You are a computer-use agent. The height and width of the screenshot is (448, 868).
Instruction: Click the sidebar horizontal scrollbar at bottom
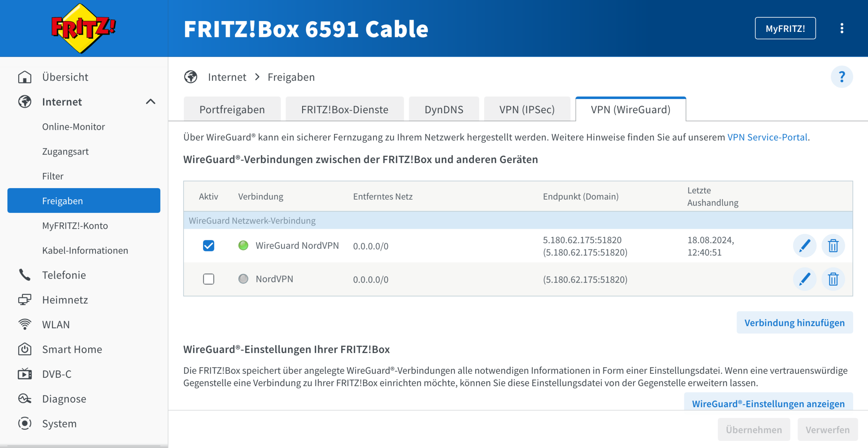[x=84, y=446]
